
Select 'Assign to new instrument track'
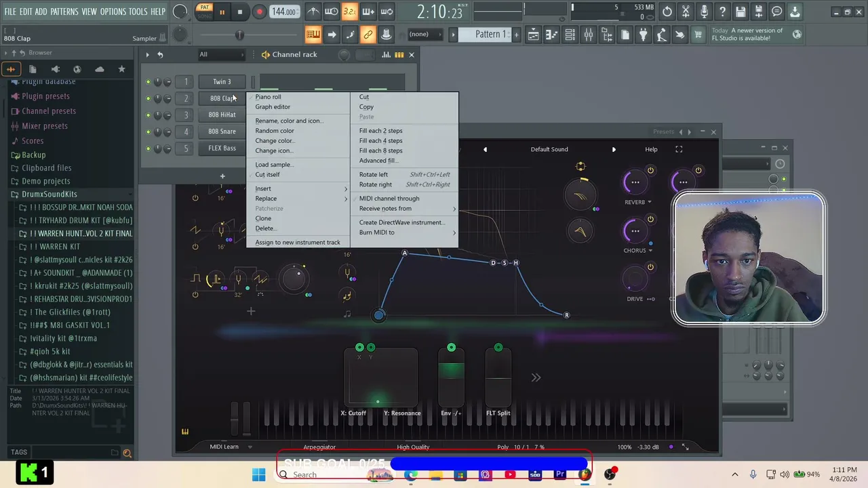[x=298, y=243]
